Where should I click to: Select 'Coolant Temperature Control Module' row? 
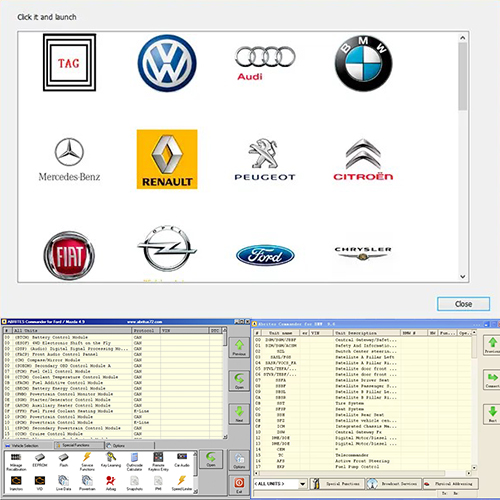pyautogui.click(x=113, y=377)
